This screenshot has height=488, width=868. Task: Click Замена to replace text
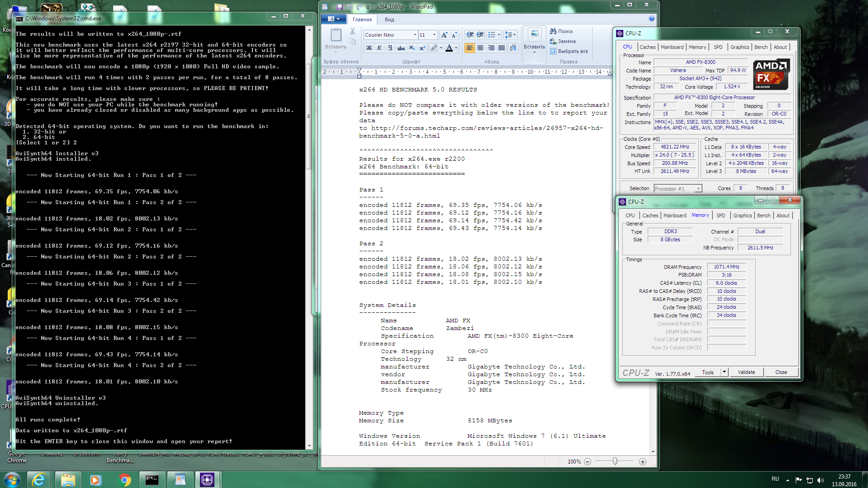[563, 41]
